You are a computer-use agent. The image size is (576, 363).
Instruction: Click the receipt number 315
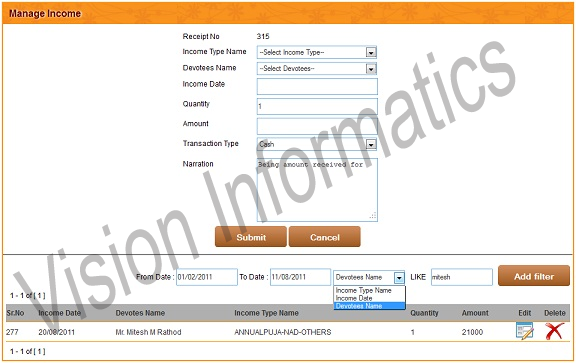click(263, 36)
